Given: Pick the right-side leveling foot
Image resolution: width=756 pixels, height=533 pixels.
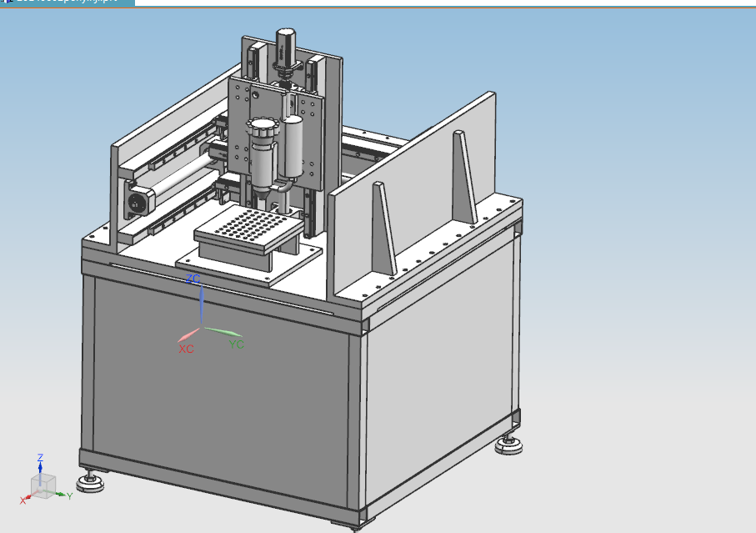Looking at the screenshot, I should (508, 445).
